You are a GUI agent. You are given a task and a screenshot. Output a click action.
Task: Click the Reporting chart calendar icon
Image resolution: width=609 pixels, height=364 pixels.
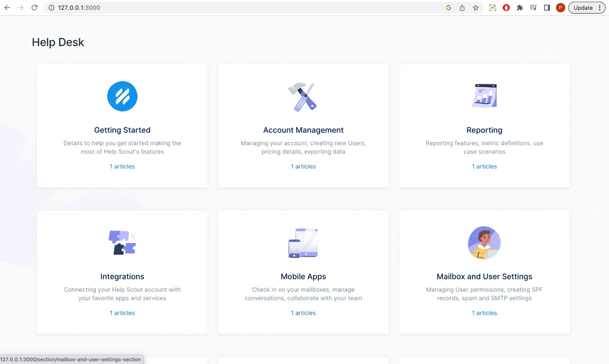[484, 96]
